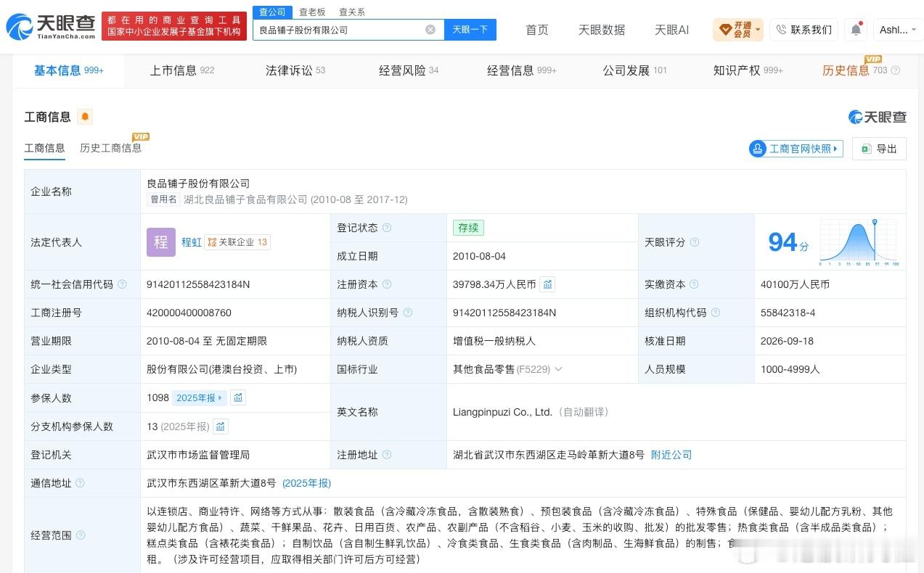The height and width of the screenshot is (573, 924).
Task: Select the 查公司 search tab
Action: (273, 12)
